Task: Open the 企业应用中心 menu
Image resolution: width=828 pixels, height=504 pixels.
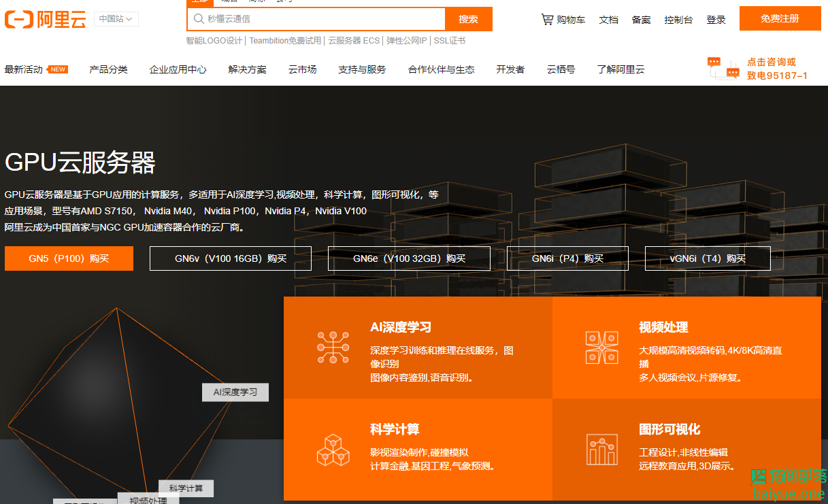Action: tap(178, 69)
